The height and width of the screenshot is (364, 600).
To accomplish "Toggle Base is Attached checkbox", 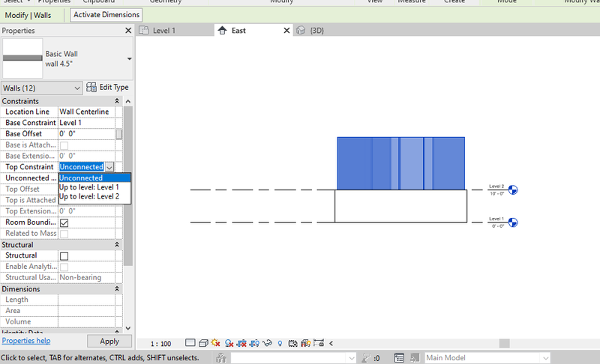I will coord(64,145).
